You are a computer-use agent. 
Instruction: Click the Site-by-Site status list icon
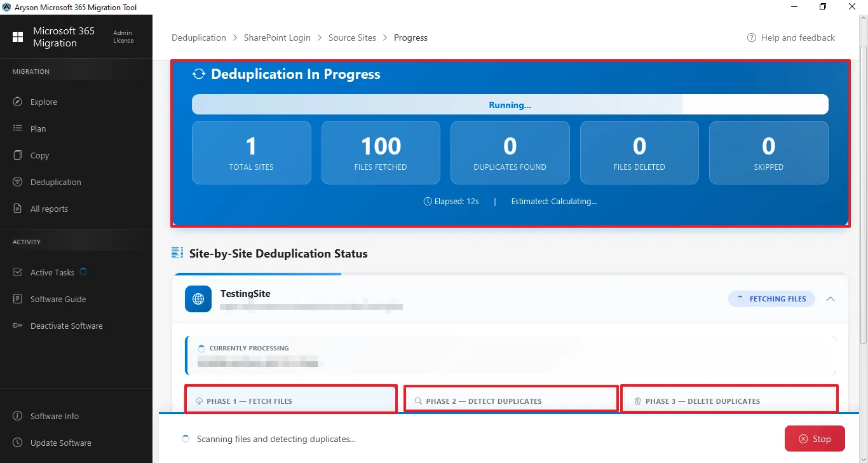click(177, 253)
